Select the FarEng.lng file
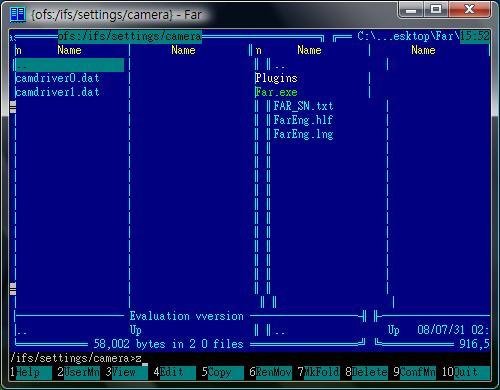This screenshot has height=390, width=500. coord(303,134)
